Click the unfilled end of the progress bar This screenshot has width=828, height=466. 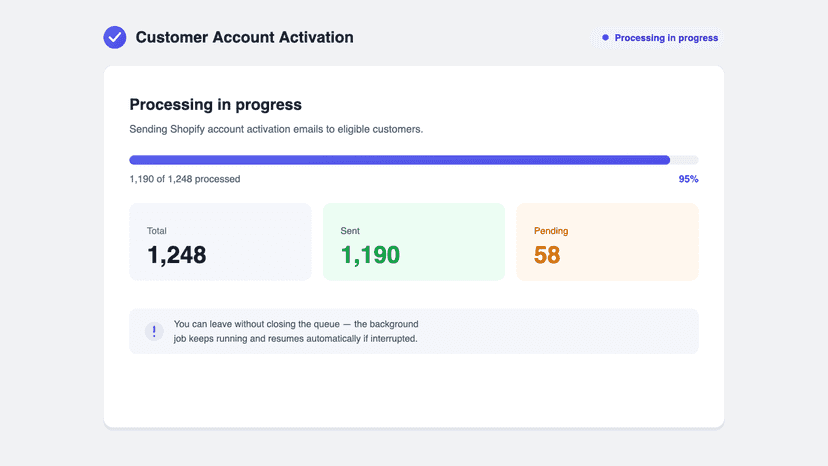point(684,160)
